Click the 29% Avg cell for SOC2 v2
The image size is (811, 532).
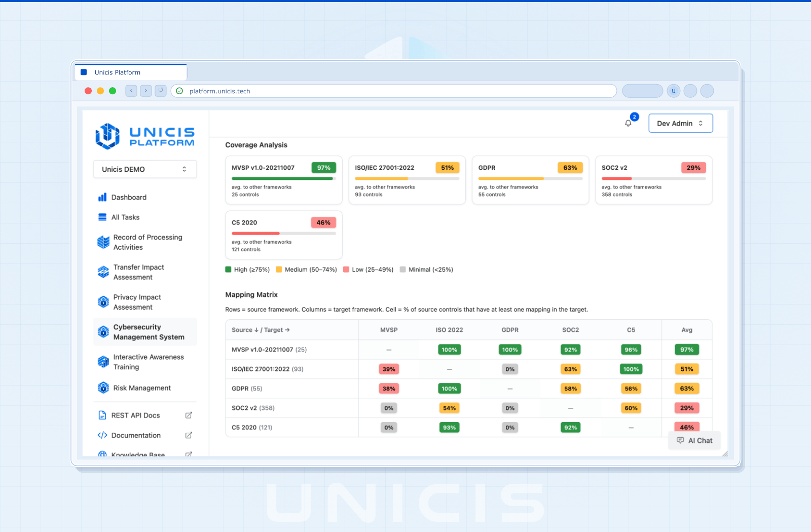coord(687,408)
